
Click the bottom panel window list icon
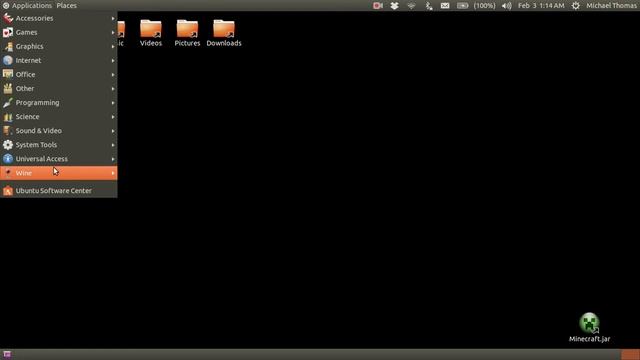tap(7, 354)
